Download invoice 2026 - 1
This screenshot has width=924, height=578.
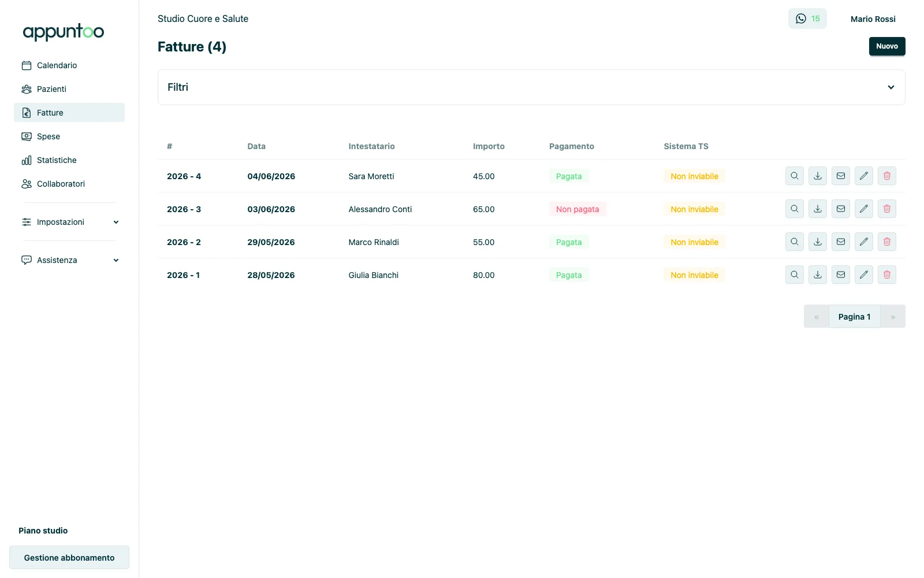pyautogui.click(x=818, y=275)
